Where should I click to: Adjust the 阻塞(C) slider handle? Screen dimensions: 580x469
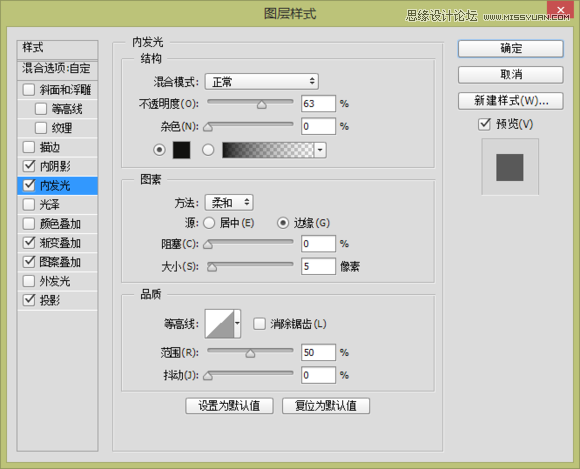[208, 245]
